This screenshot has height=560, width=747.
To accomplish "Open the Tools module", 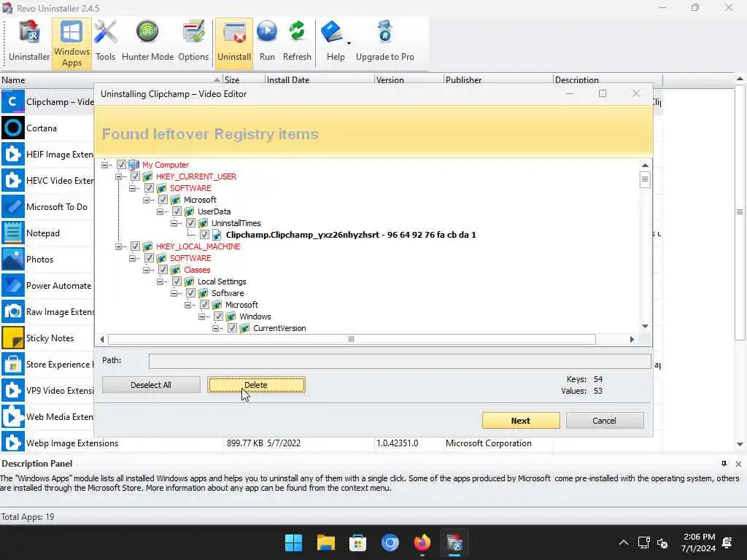I will (x=105, y=42).
